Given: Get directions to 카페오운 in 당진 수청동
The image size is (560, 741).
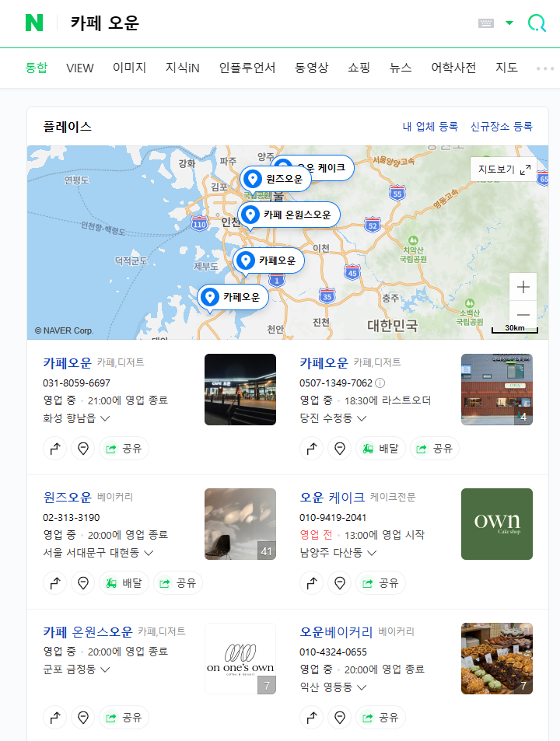Looking at the screenshot, I should point(311,449).
